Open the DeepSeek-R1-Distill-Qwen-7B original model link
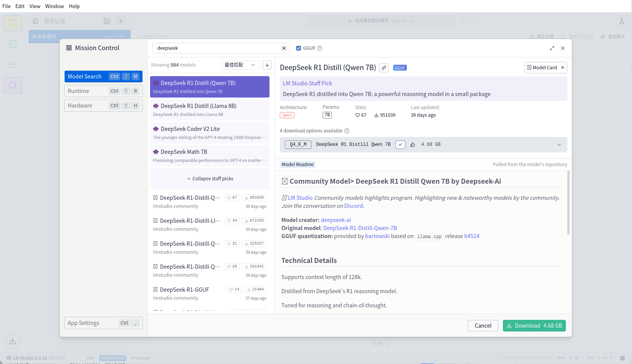This screenshot has width=632, height=364. 360,228
